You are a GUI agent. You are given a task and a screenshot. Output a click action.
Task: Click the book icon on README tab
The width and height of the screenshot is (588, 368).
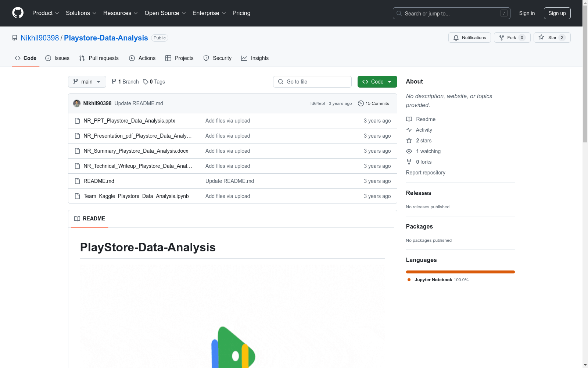(77, 219)
